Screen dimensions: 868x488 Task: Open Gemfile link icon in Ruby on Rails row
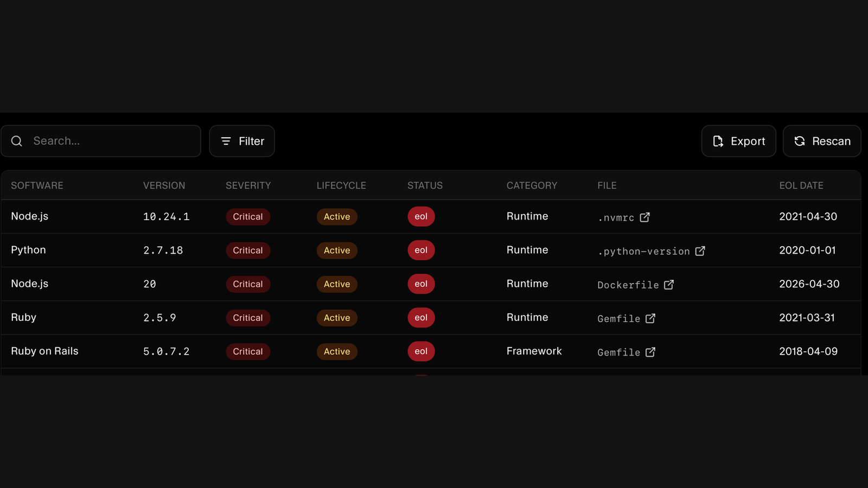[x=650, y=352]
